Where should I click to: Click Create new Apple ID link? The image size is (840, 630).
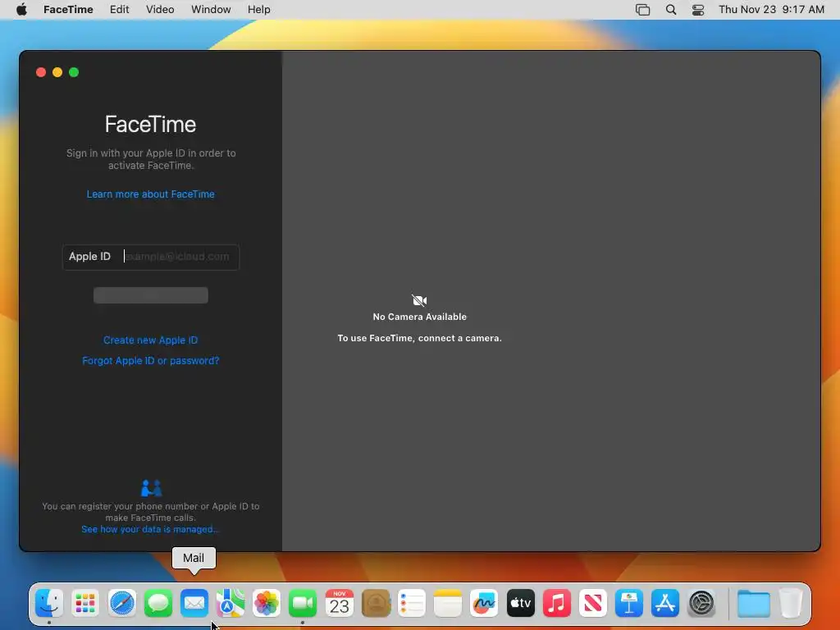point(151,340)
